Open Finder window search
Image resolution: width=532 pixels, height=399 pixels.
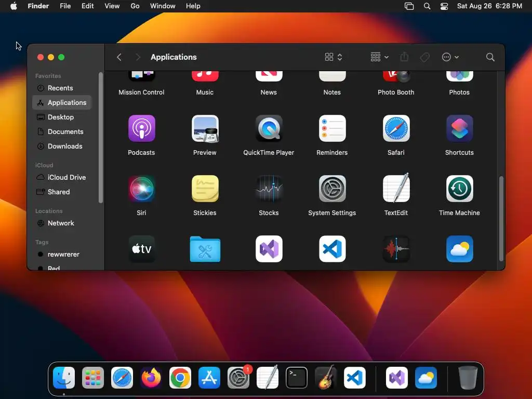point(490,57)
